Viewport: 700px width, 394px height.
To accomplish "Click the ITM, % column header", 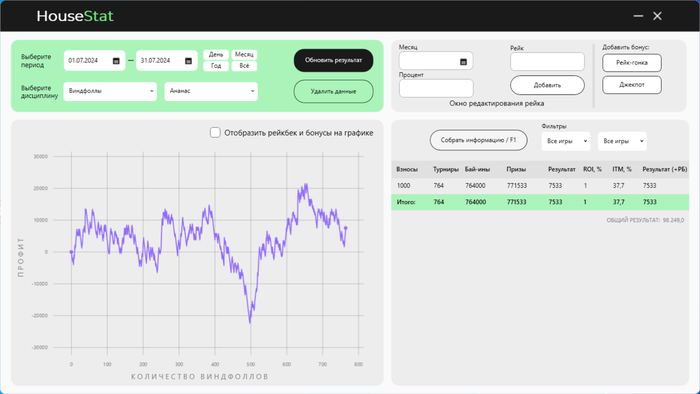I will coord(622,170).
